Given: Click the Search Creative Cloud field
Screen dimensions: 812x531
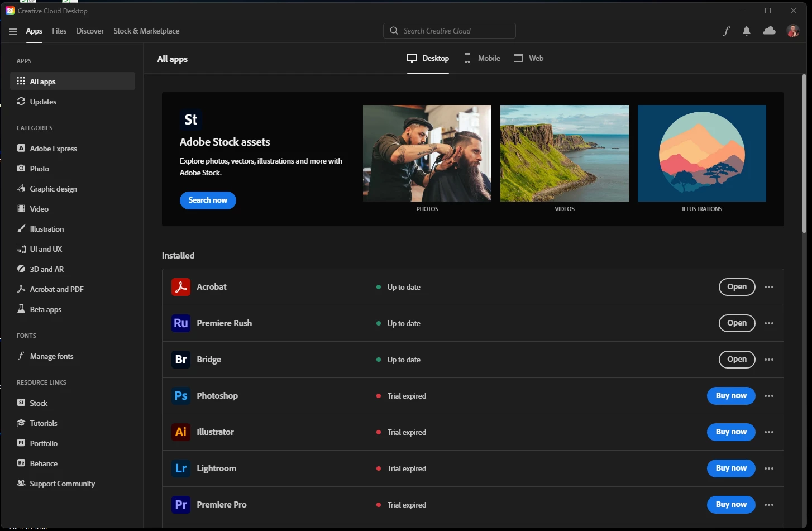Looking at the screenshot, I should click(x=450, y=31).
